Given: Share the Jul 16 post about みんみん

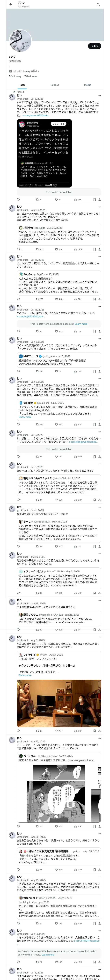Looking at the screenshot, I should [99, 299].
